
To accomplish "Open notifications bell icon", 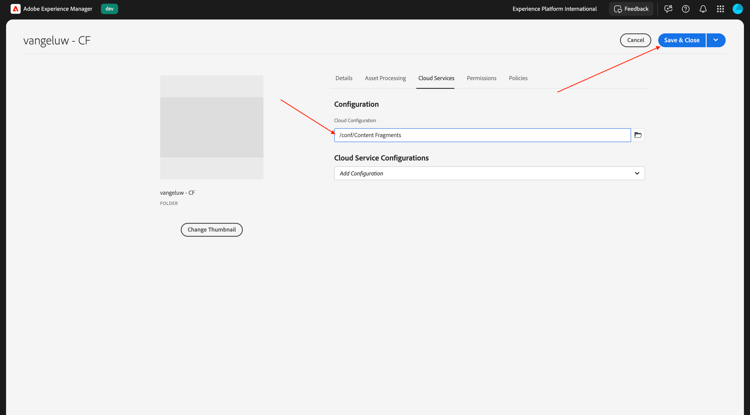I will pos(703,9).
